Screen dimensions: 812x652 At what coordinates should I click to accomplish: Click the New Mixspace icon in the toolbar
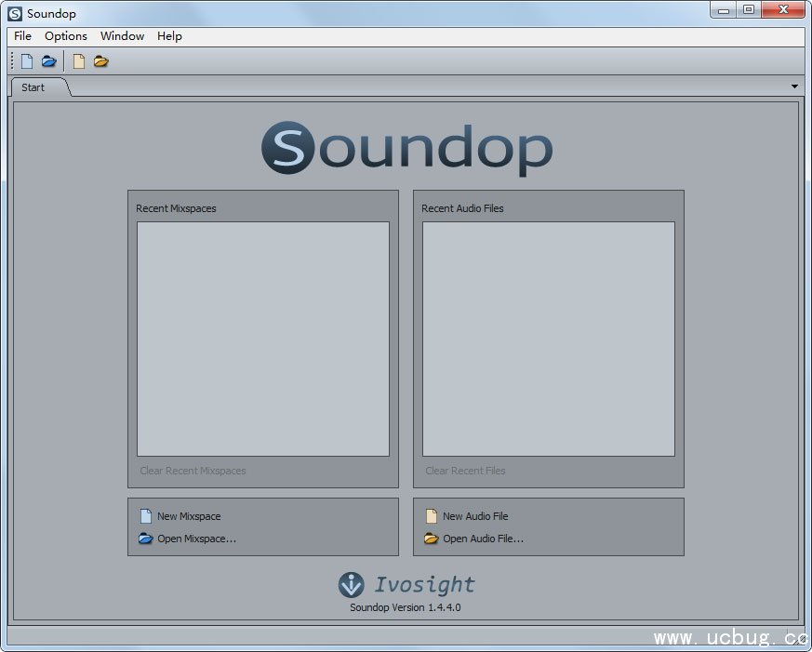(27, 61)
